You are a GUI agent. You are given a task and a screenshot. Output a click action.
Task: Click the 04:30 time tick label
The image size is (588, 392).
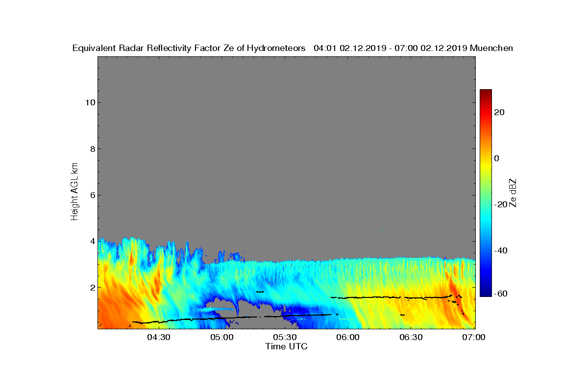click(x=159, y=337)
